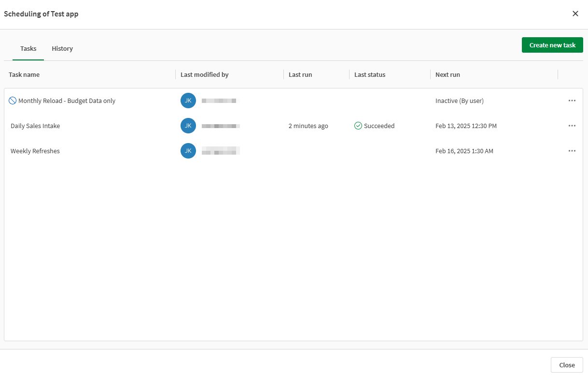Sort by the Next run column header
Image resolution: width=588 pixels, height=376 pixels.
pos(448,74)
